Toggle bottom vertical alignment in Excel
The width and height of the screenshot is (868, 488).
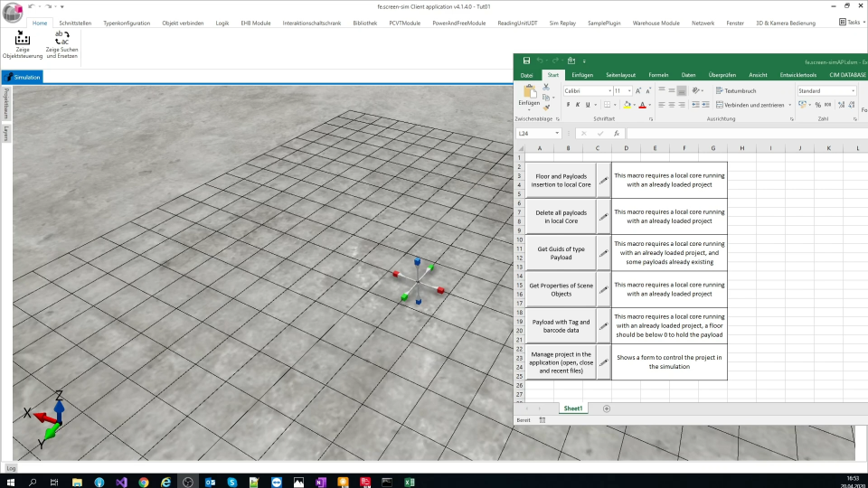(x=682, y=90)
